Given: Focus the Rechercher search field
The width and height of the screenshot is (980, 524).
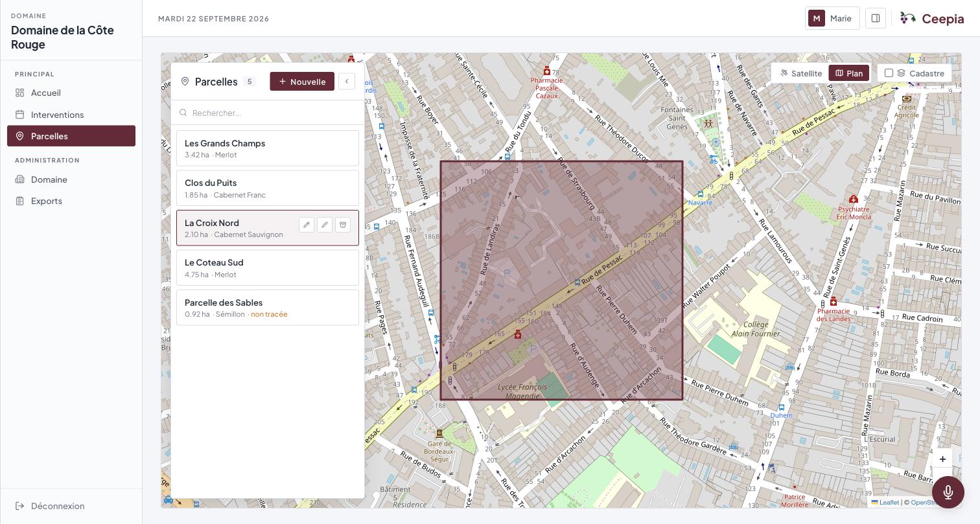Looking at the screenshot, I should [268, 113].
